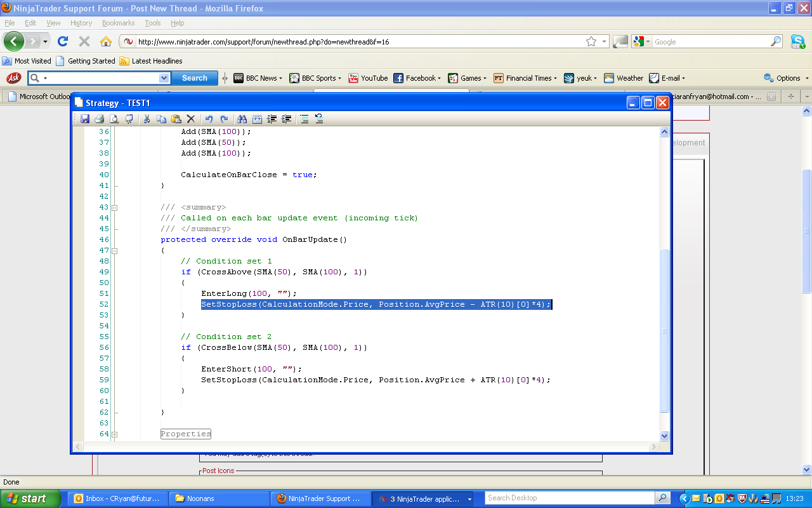This screenshot has height=508, width=812.
Task: Collapse the OnBarUpdate body at line 47
Action: point(115,251)
